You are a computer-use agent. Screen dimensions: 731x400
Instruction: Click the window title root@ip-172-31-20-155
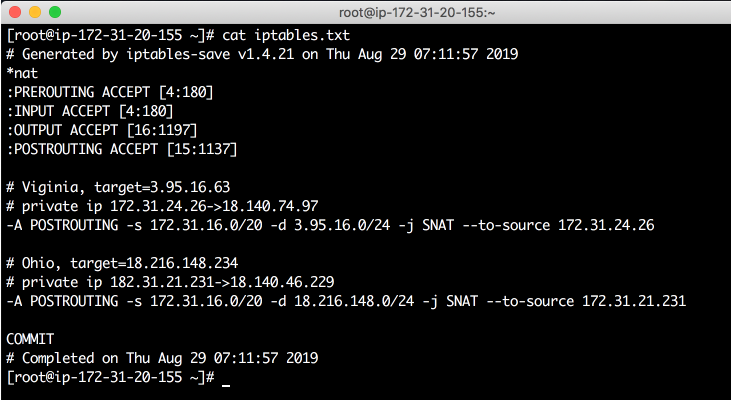pos(417,13)
